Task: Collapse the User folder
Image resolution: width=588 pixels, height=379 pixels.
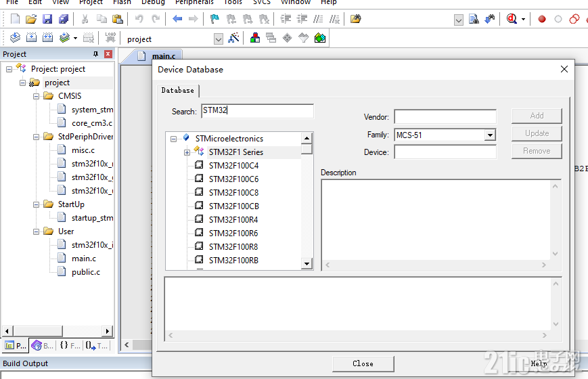Action: click(x=36, y=231)
